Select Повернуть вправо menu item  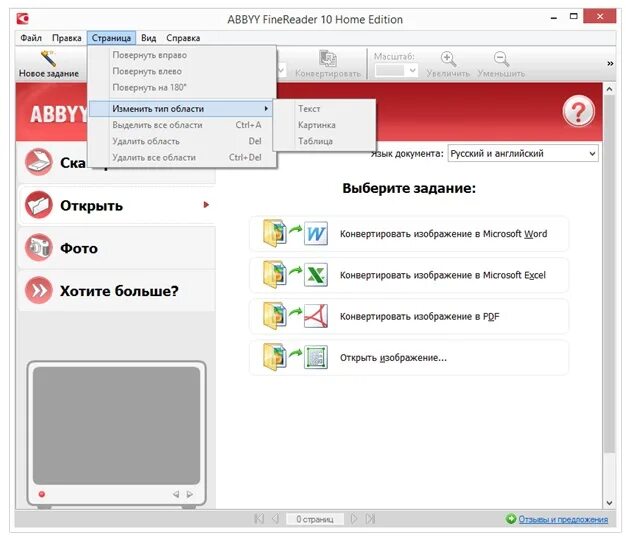click(x=182, y=55)
